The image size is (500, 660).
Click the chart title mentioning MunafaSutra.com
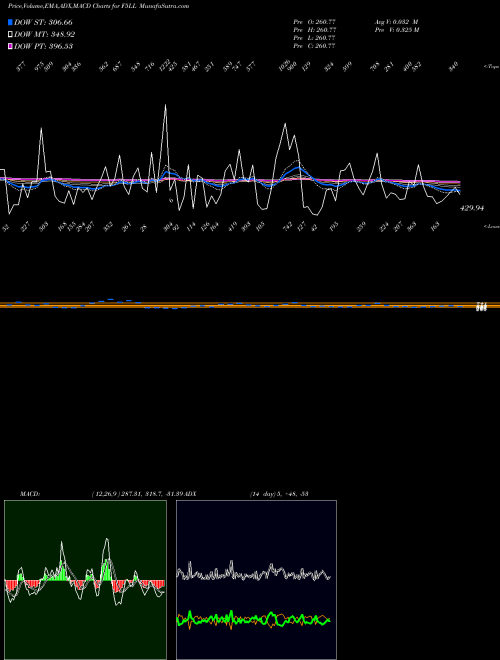[98, 6]
